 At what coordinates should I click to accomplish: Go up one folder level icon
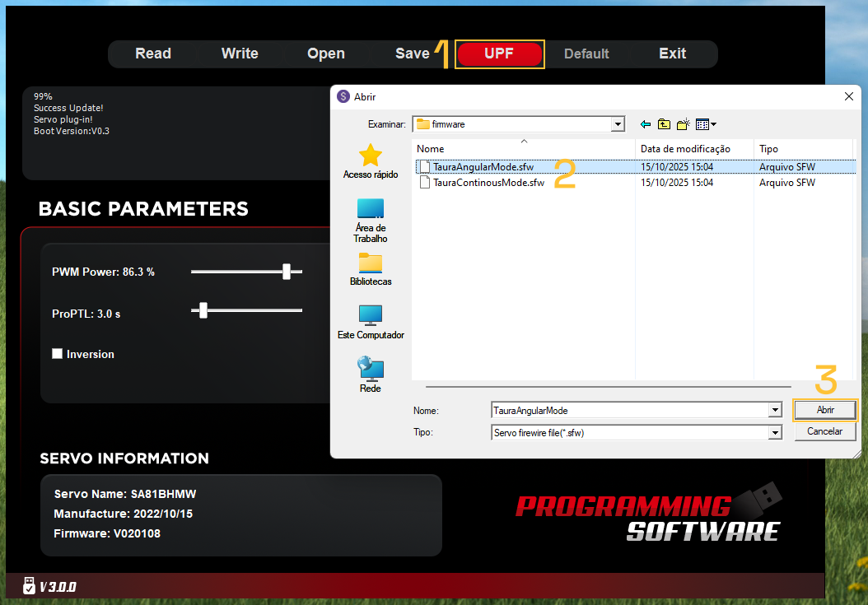pos(664,124)
